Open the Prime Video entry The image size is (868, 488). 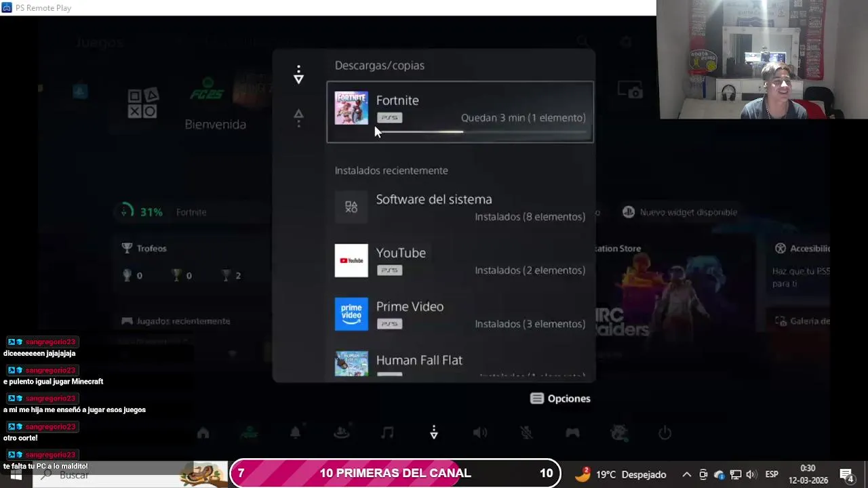coord(460,314)
